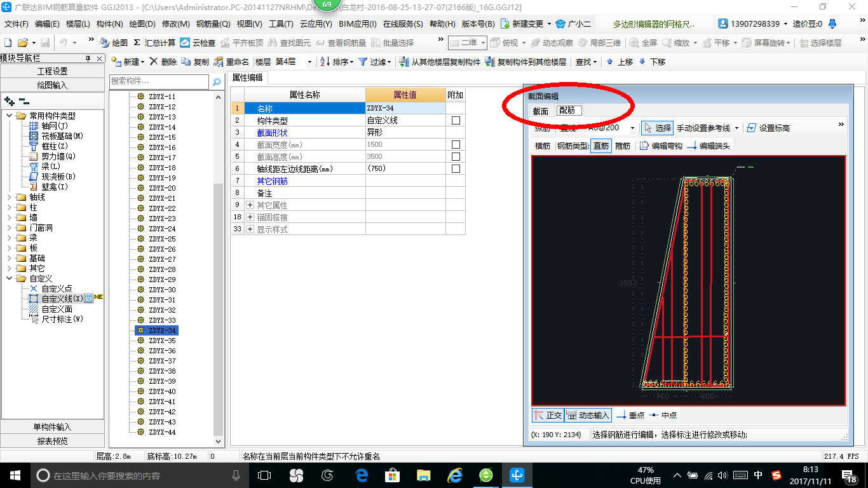Click the 搜索构件 search field

pos(159,81)
